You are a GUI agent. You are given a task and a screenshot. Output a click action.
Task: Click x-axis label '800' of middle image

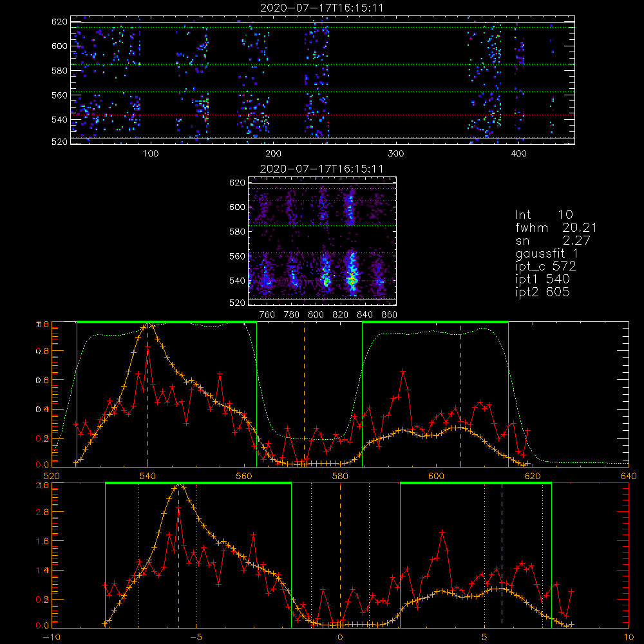[316, 315]
